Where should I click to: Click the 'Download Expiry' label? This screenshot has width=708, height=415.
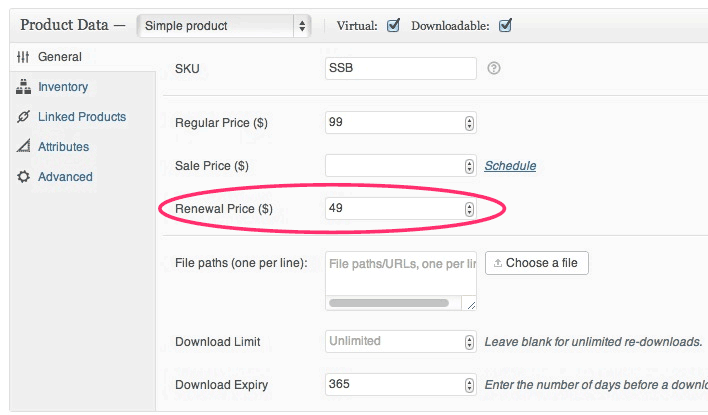coord(222,385)
